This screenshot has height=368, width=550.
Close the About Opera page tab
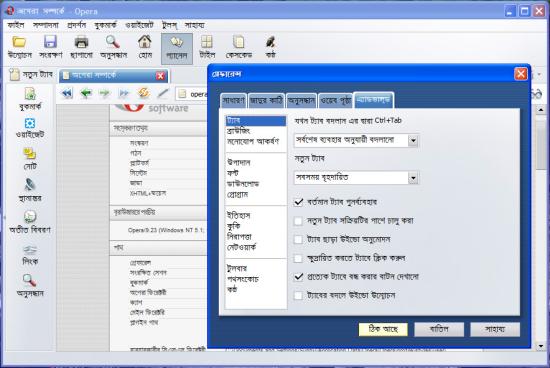click(x=160, y=76)
